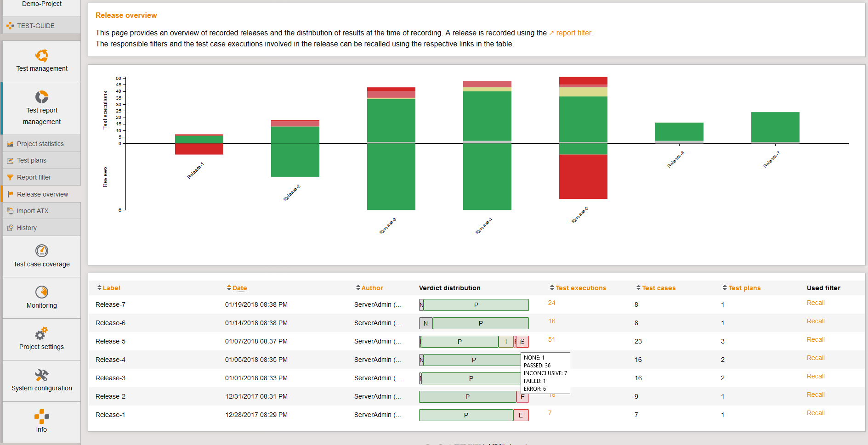Sort table by Label column
Image resolution: width=868 pixels, height=445 pixels.
point(111,288)
